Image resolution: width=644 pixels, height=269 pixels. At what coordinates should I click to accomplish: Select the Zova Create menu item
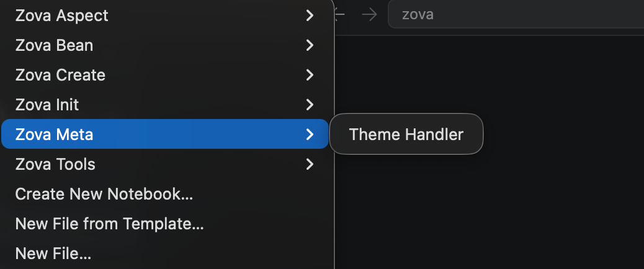click(x=60, y=75)
